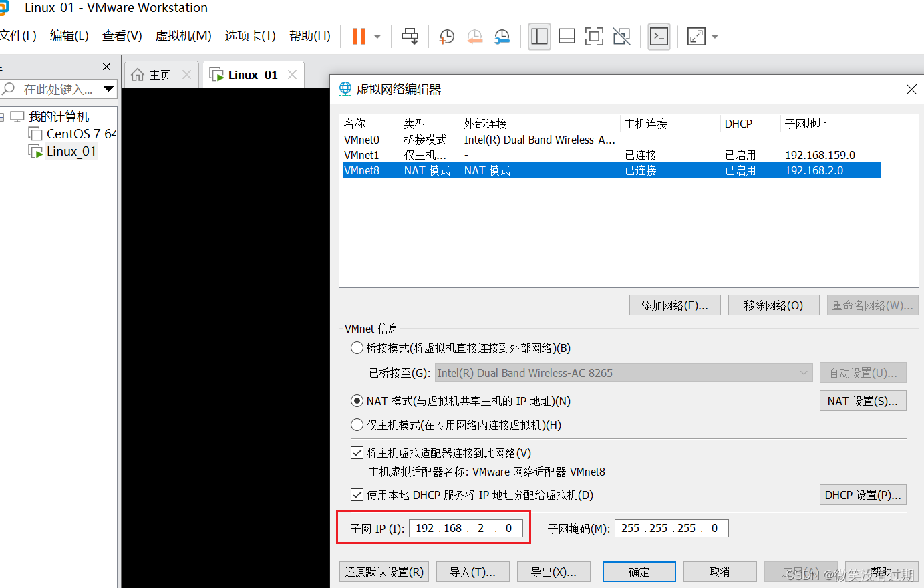Close the 虚拟网络编辑器 dialog
Image resolution: width=924 pixels, height=588 pixels.
[x=911, y=89]
